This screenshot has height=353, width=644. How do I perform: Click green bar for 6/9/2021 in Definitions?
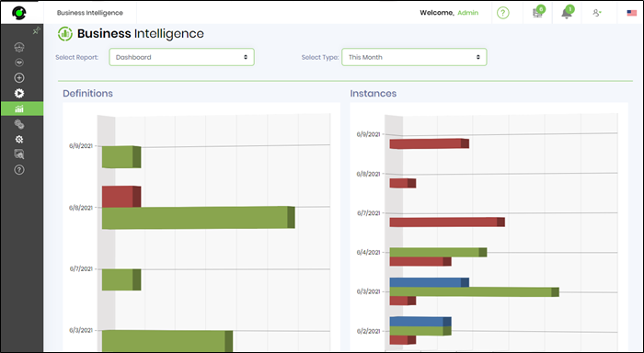[121, 157]
